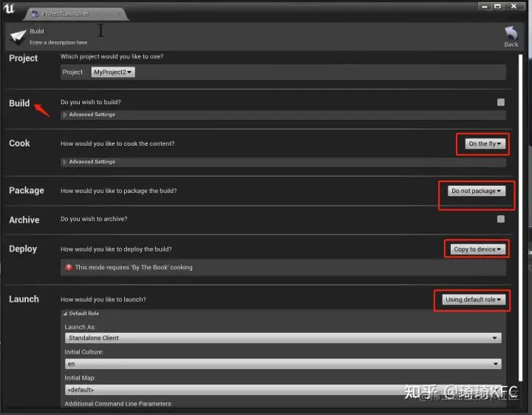Screen dimensions: 532x415
Task: Click 'How would you like to package the build?'
Action: click(x=119, y=191)
